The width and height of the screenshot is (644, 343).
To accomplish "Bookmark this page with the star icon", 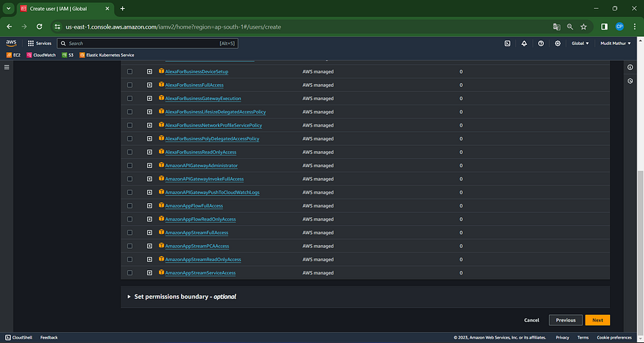I will 584,26.
